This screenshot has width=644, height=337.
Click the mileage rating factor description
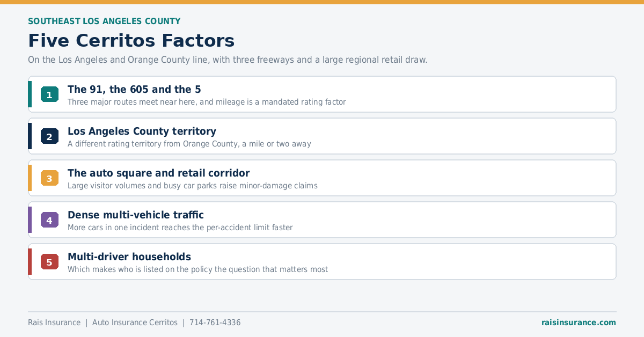pyautogui.click(x=207, y=102)
